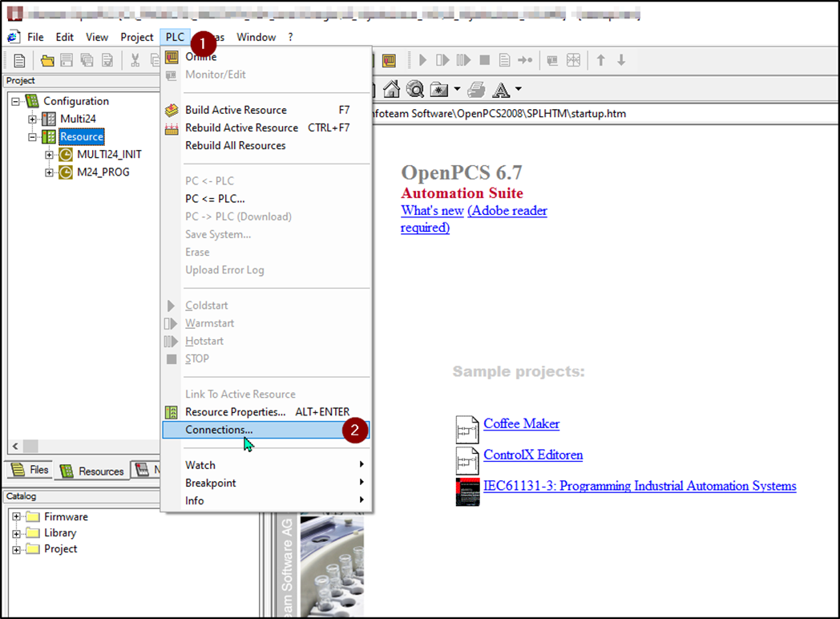The image size is (840, 619).
Task: Expand the M24_PROG tree node
Action: pos(49,172)
